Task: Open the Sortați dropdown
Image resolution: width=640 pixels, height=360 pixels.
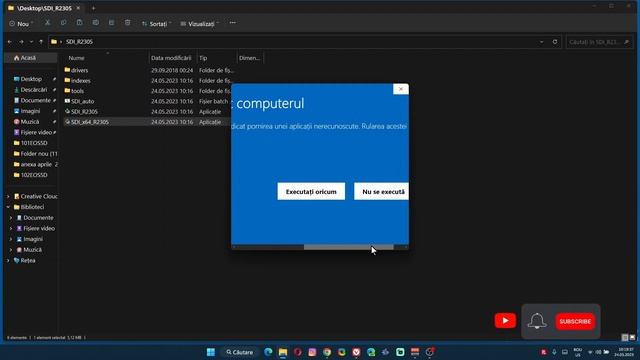Action: click(x=156, y=24)
